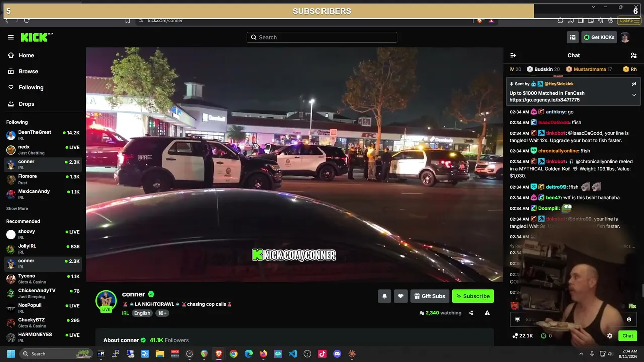The width and height of the screenshot is (644, 362).
Task: Hide the pinned HeySidekick message
Action: [634, 84]
